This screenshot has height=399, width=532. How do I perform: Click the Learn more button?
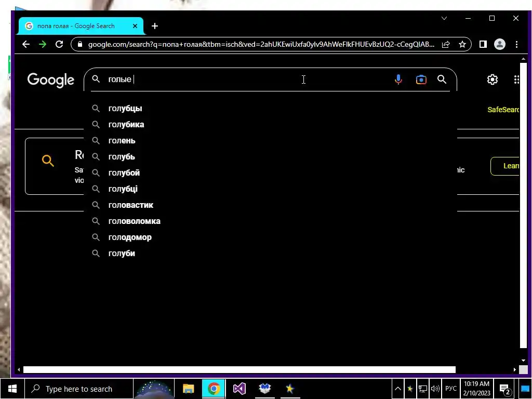coord(505,166)
